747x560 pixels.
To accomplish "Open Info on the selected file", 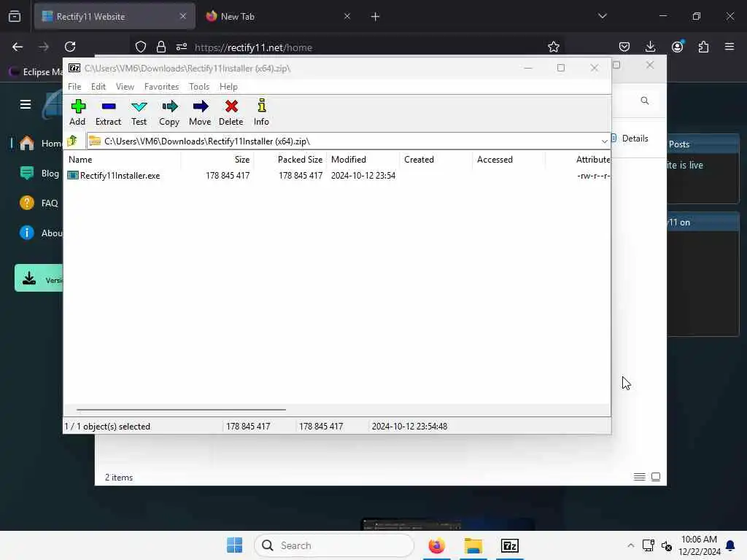I will pyautogui.click(x=262, y=112).
